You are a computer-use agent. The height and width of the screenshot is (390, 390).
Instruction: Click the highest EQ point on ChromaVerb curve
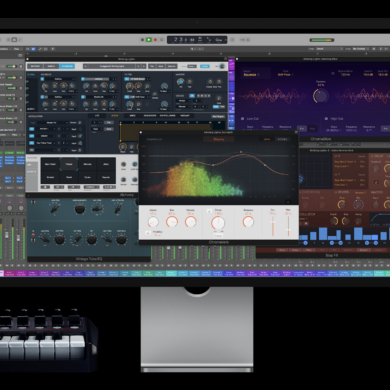pyautogui.click(x=241, y=152)
